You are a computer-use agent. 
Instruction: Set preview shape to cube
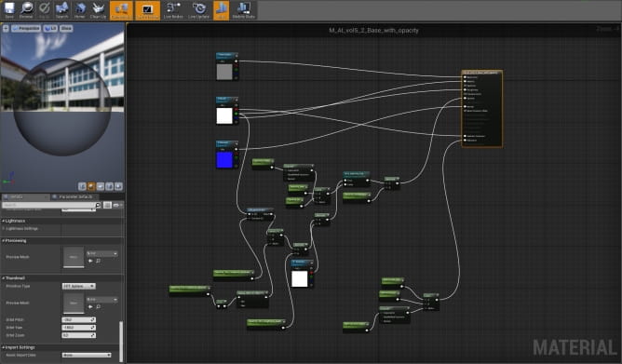110,186
